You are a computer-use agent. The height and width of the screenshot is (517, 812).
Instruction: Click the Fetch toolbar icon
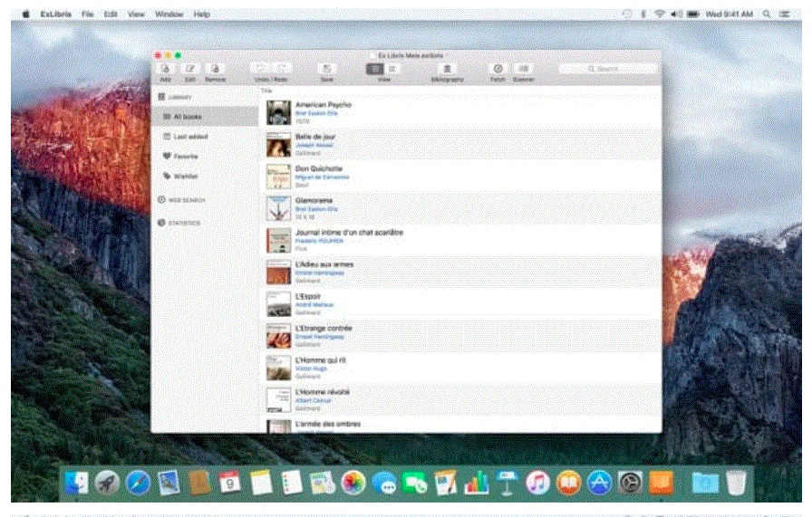(x=498, y=69)
